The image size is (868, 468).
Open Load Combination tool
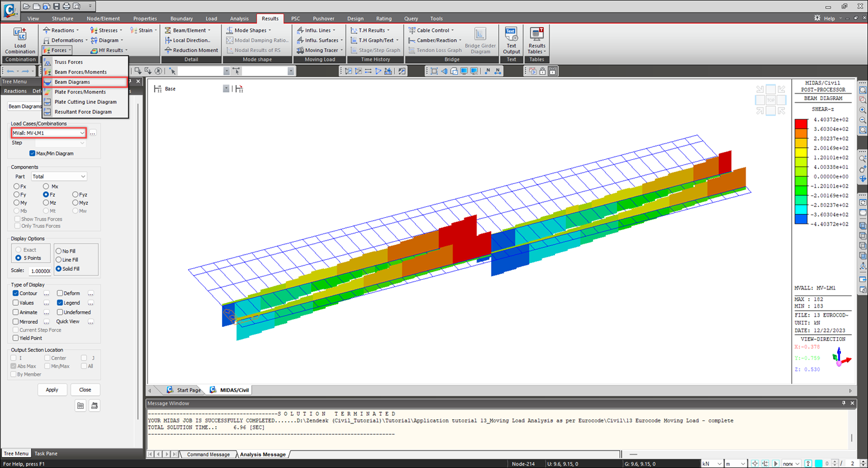click(x=20, y=40)
